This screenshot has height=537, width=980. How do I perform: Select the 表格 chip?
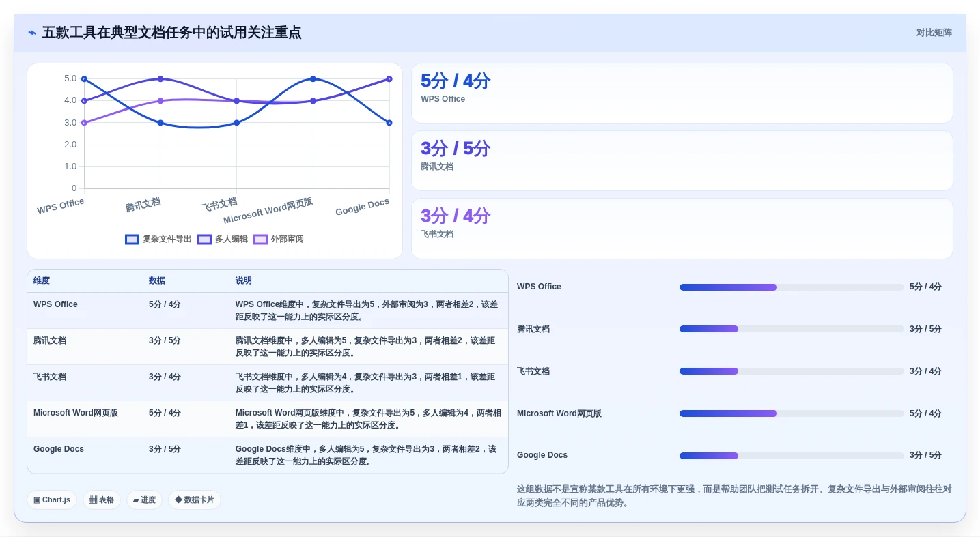101,500
